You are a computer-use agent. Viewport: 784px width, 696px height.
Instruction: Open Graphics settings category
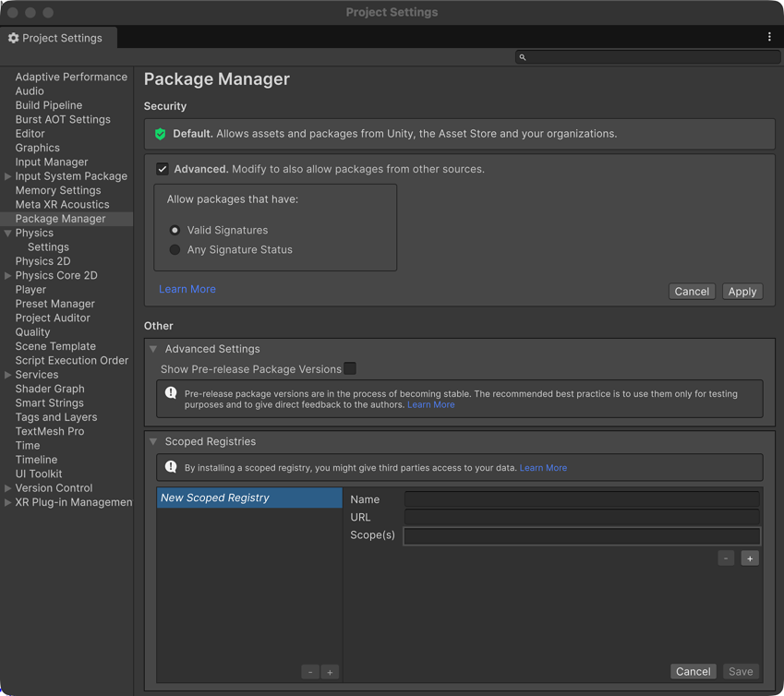(x=38, y=148)
